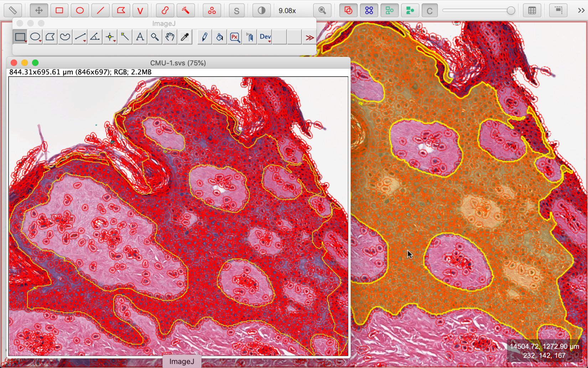Select ImageJ Angle tool
This screenshot has height=368, width=588.
(x=95, y=37)
